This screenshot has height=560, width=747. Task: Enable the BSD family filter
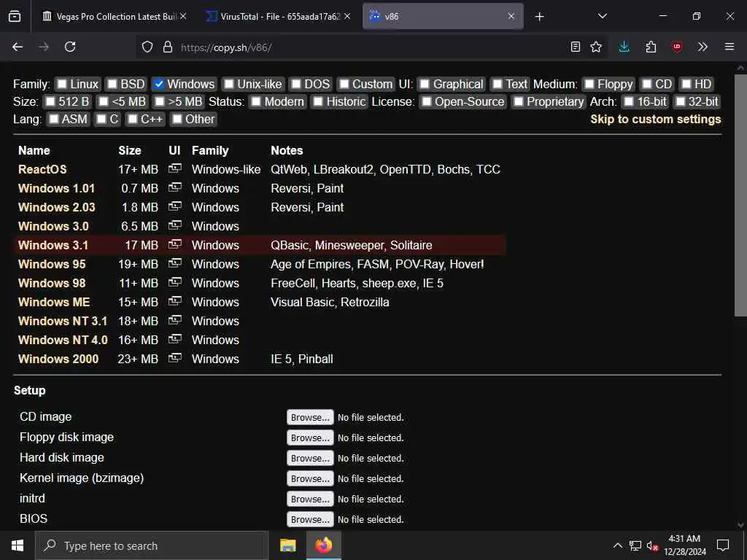(112, 85)
